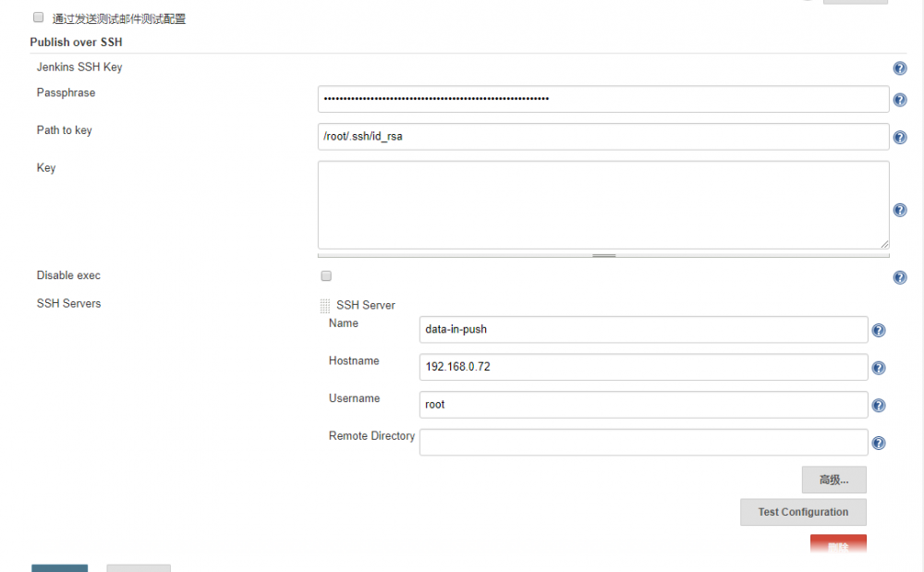924x572 pixels.
Task: Click the 高级... button
Action: 833,480
